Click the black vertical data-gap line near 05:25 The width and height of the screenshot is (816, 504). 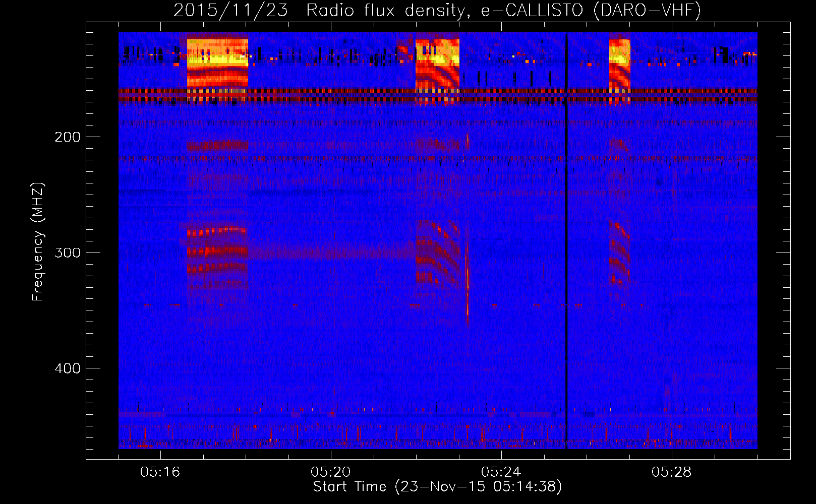566,241
